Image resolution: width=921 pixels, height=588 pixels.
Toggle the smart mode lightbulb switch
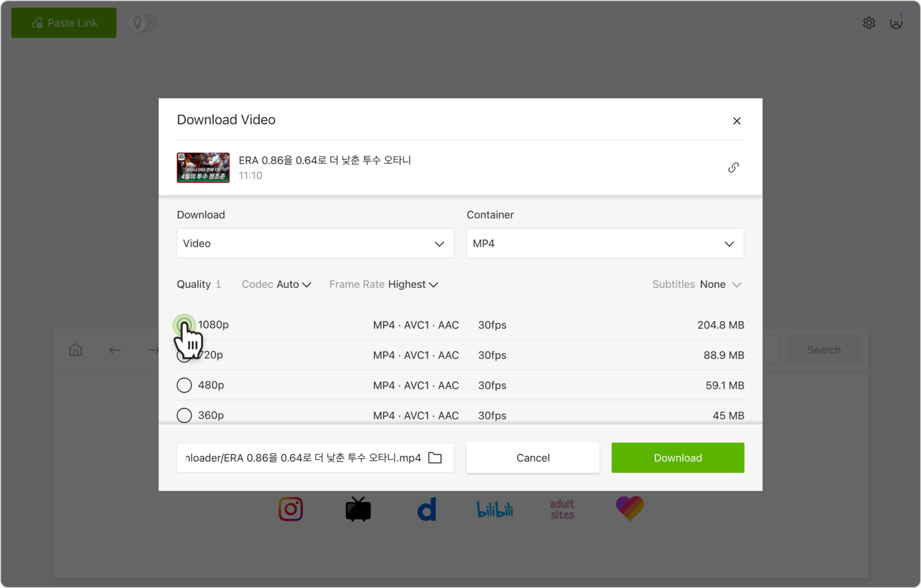pos(143,23)
